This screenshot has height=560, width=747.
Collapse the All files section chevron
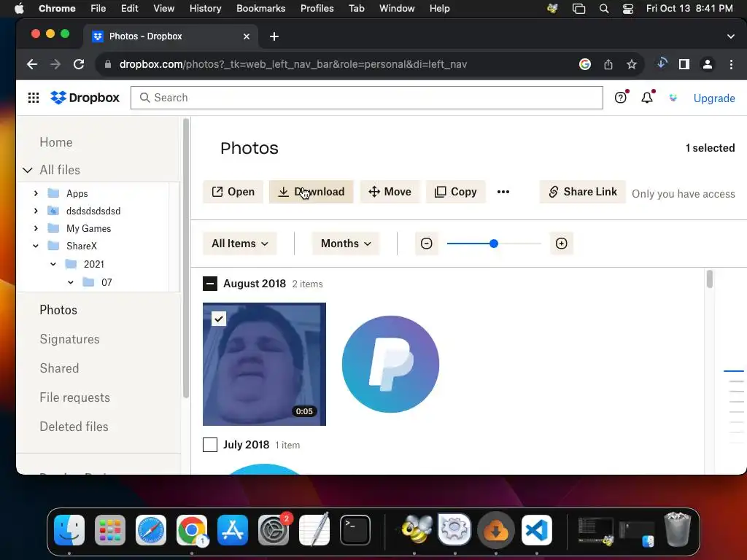coord(28,170)
